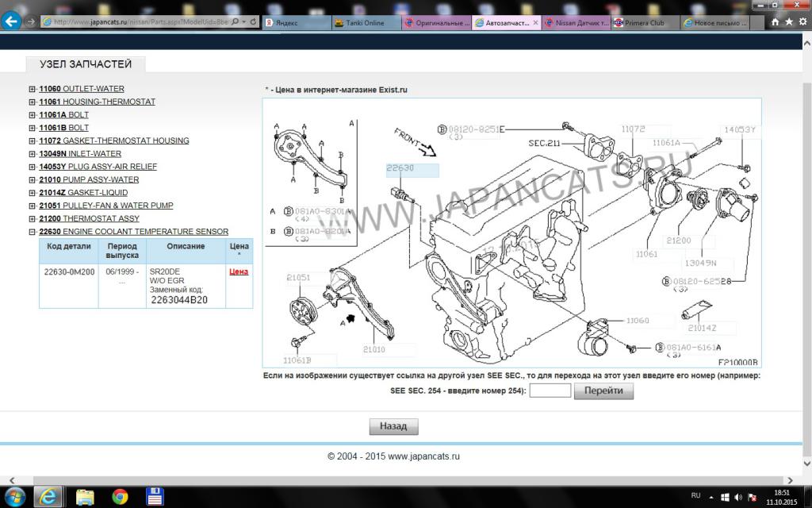Expand the 21014Z GASKET-LIQUID node
The image size is (812, 508).
[32, 193]
